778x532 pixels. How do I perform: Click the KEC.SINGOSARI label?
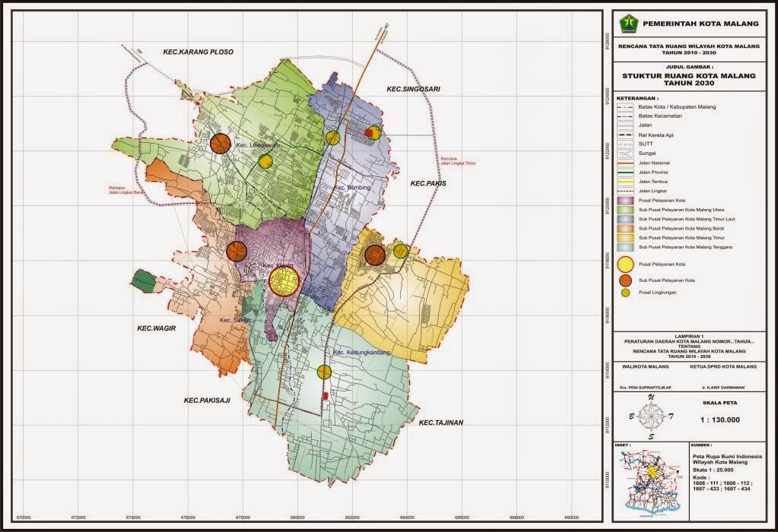point(413,89)
